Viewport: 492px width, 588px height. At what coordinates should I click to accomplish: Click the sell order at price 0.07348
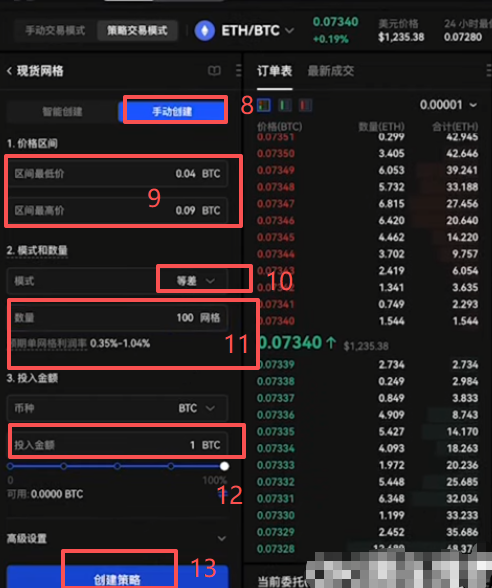(368, 187)
